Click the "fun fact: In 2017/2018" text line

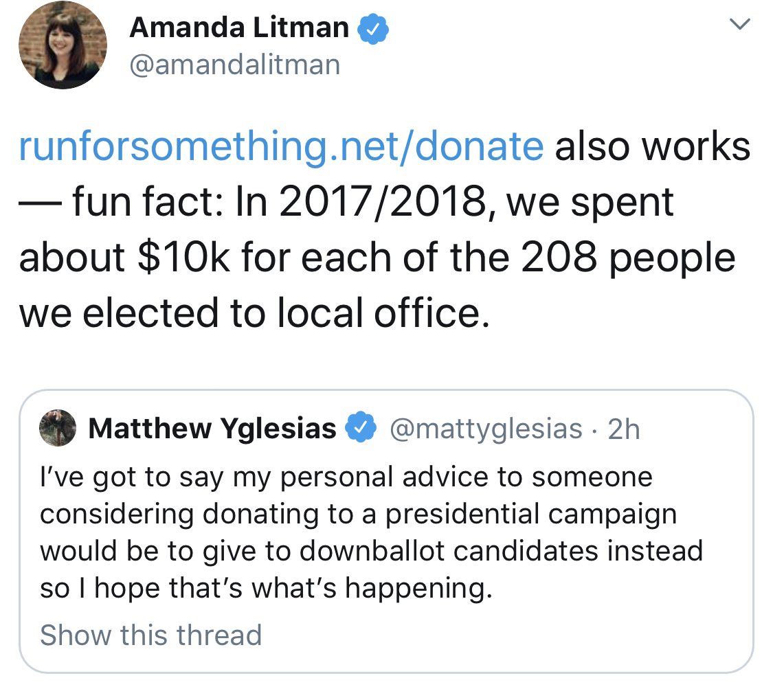click(x=371, y=203)
